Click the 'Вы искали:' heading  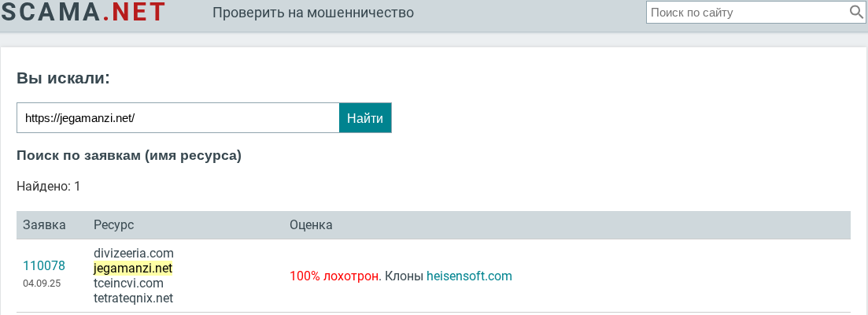coord(63,78)
